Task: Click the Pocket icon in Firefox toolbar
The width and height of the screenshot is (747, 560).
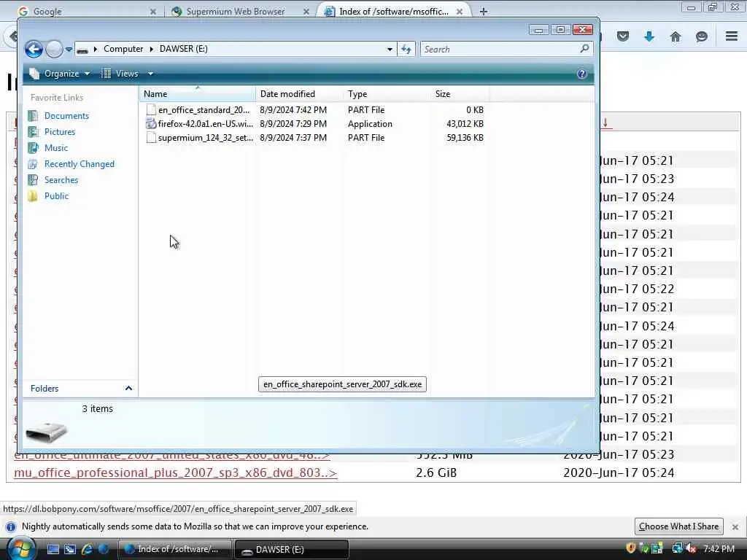Action: [x=623, y=36]
